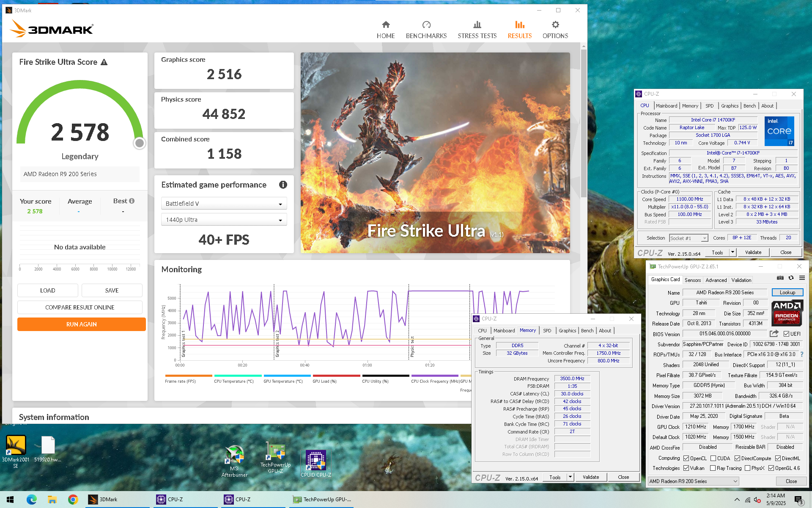Image resolution: width=812 pixels, height=508 pixels.
Task: Toggle the PhysX checkbox in GPU-Z
Action: tap(747, 468)
